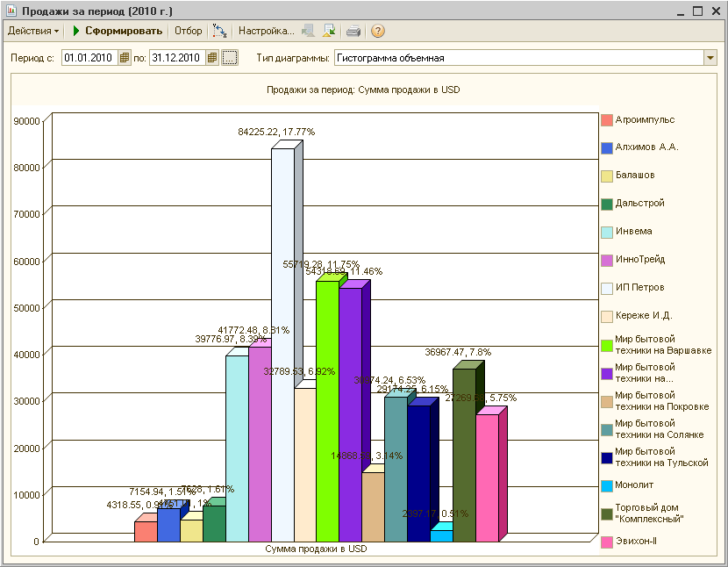Maximize the report window
728x567 pixels.
click(x=697, y=11)
